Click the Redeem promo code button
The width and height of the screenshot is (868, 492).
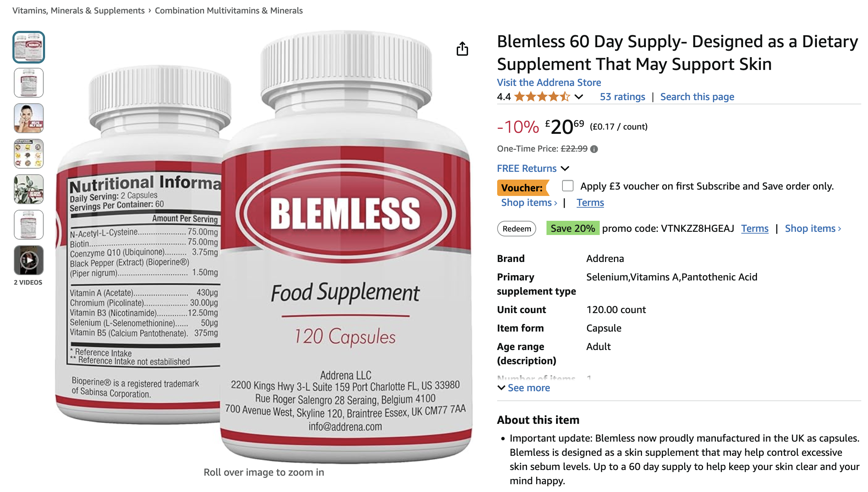pos(516,229)
